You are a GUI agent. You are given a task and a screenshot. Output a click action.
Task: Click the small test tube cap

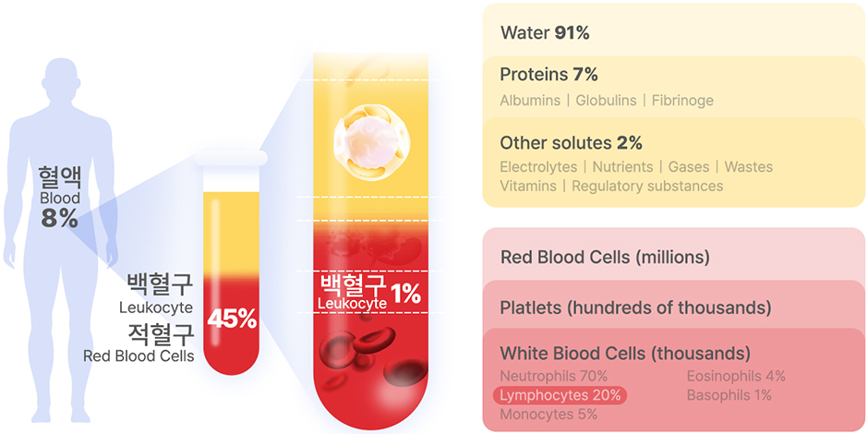(x=230, y=158)
